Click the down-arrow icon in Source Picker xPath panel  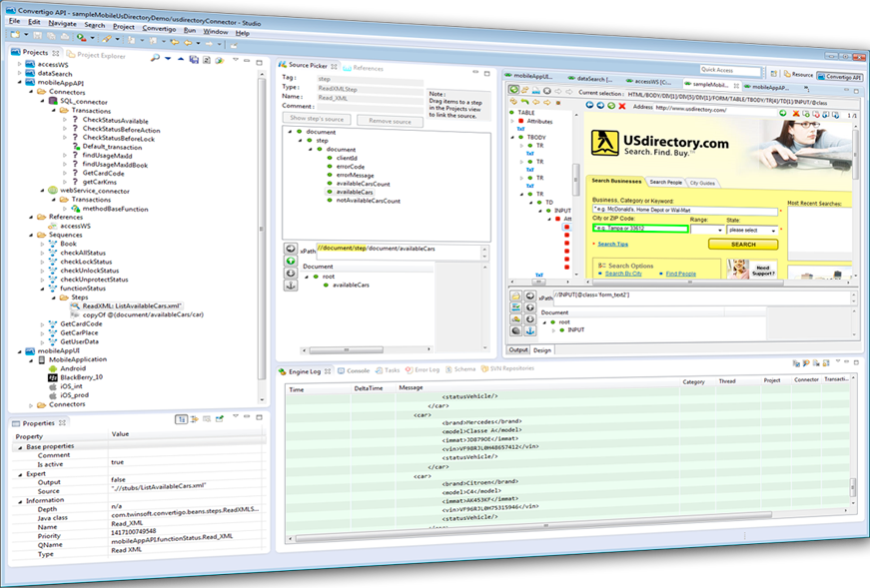tap(290, 276)
